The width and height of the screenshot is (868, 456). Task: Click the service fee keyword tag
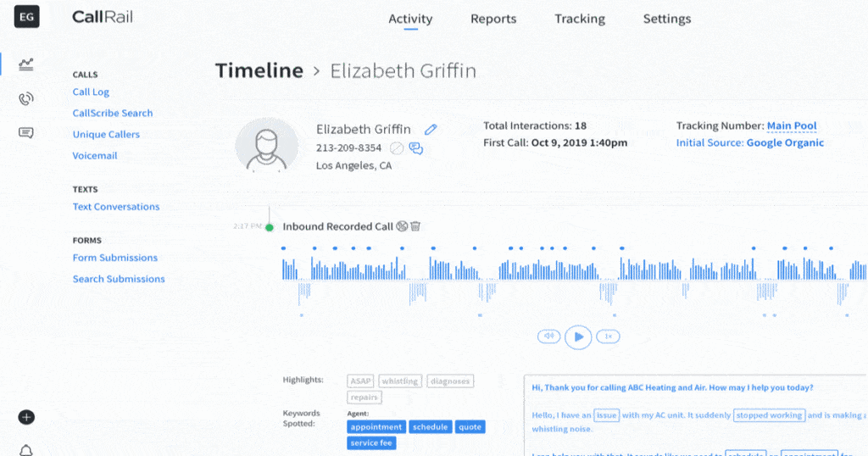pos(371,442)
